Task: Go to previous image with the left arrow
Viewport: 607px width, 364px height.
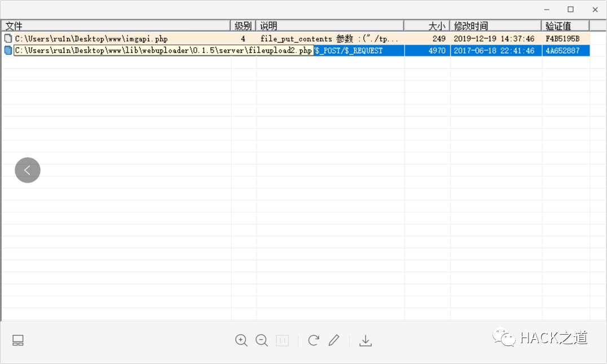Action: click(x=27, y=170)
